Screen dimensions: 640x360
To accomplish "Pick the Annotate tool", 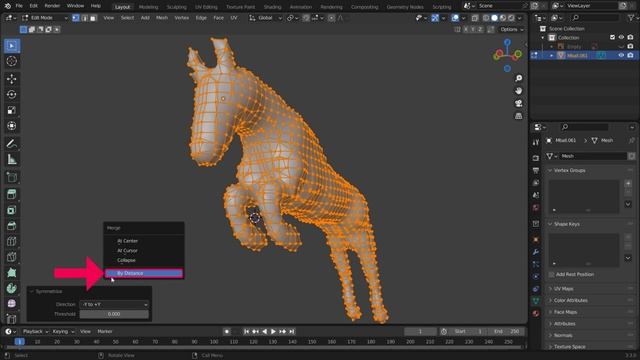I will coord(11,144).
